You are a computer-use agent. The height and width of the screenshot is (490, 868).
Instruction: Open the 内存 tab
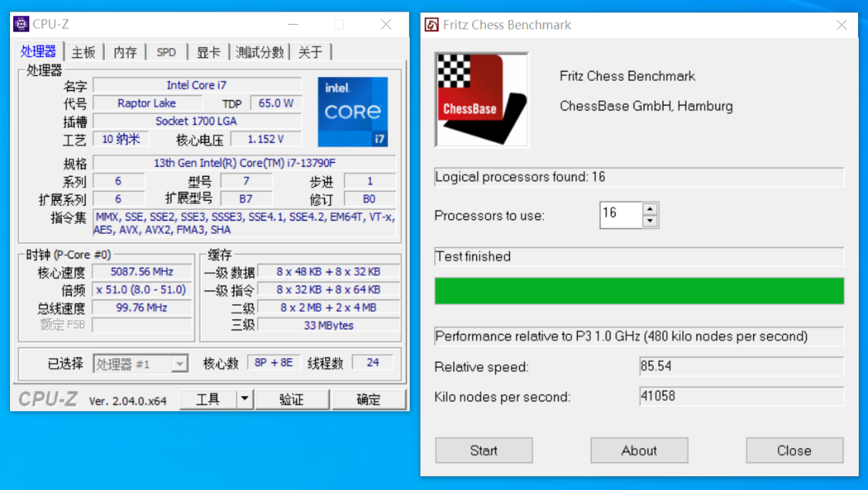point(125,52)
